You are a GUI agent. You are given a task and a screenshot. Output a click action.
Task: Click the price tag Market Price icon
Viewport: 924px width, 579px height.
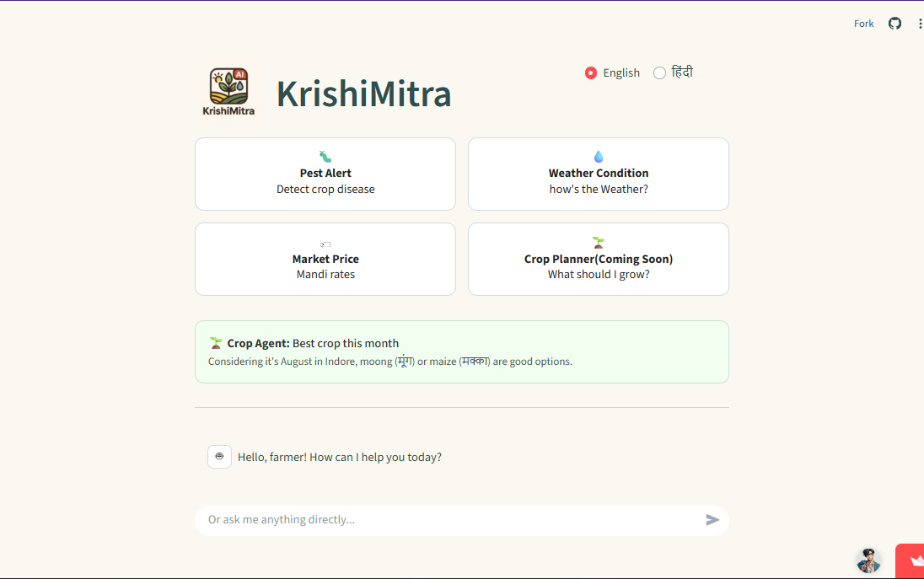tap(325, 244)
